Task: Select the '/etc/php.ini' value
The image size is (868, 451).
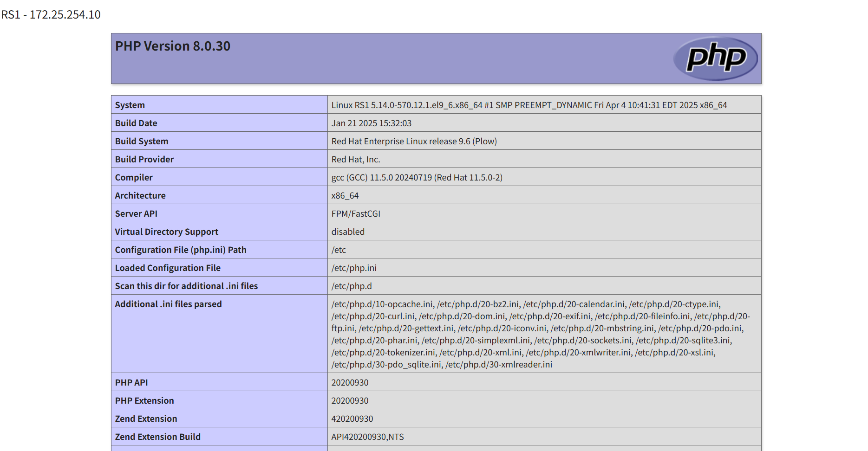Action: pyautogui.click(x=354, y=268)
